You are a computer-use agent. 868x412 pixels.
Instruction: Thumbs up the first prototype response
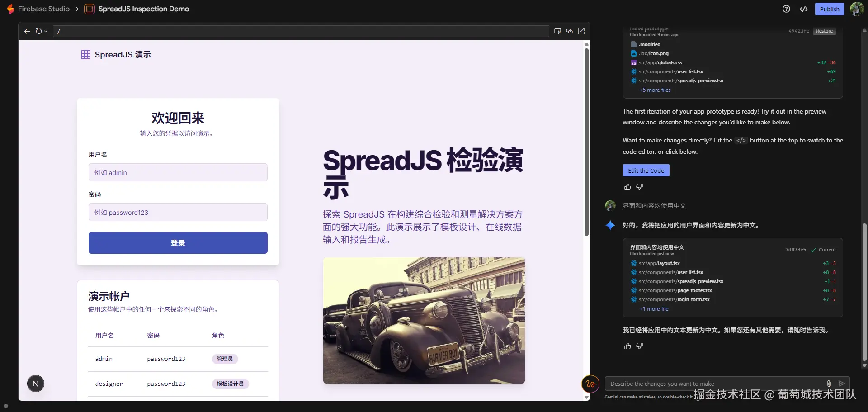(x=627, y=187)
